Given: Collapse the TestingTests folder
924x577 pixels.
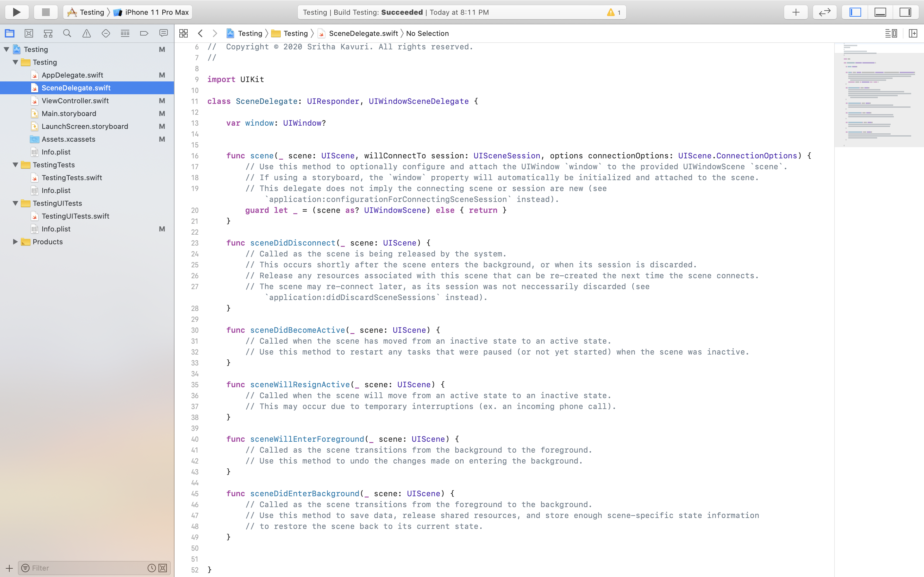Looking at the screenshot, I should [15, 165].
